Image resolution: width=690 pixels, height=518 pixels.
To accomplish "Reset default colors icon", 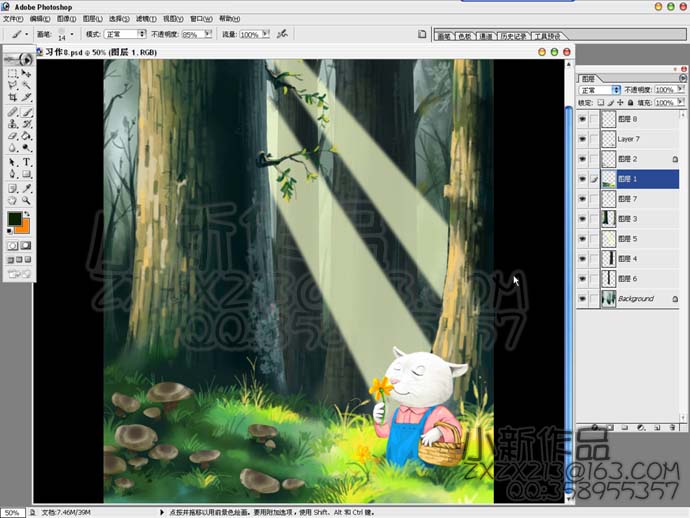I will point(10,231).
